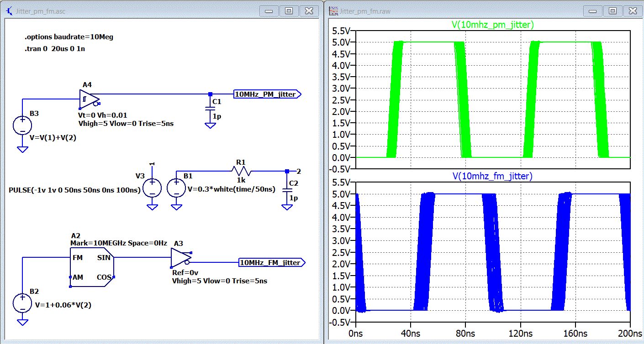Click the V(10mhz_pm_jitter) green trace label

coord(492,25)
